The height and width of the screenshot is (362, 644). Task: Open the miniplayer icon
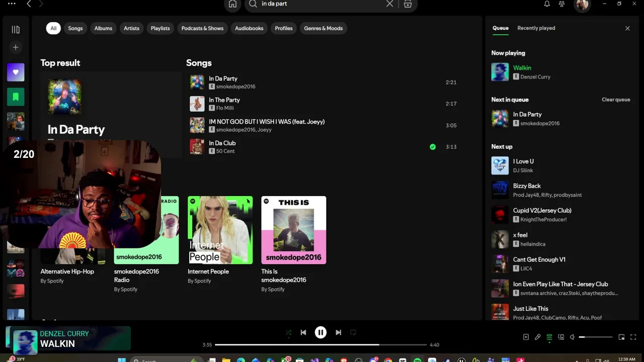621,337
